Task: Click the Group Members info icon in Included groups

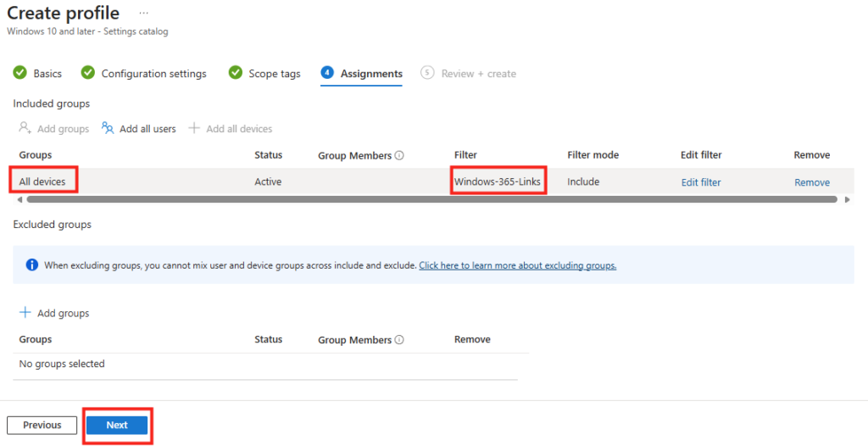Action: pos(399,156)
